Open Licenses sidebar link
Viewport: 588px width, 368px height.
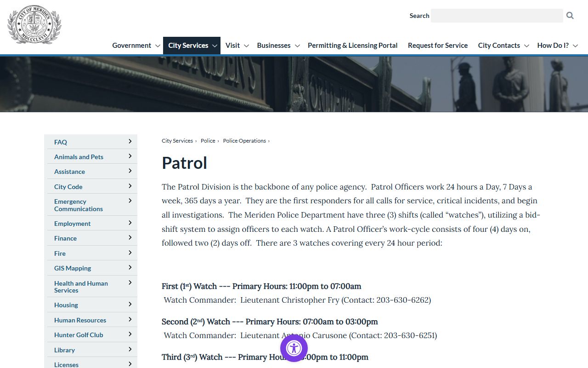(66, 365)
